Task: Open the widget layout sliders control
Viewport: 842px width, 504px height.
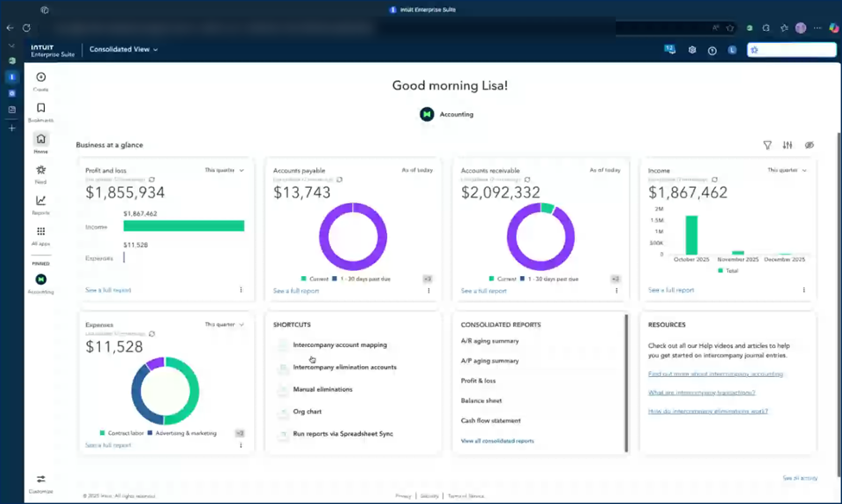Action: pyautogui.click(x=788, y=145)
